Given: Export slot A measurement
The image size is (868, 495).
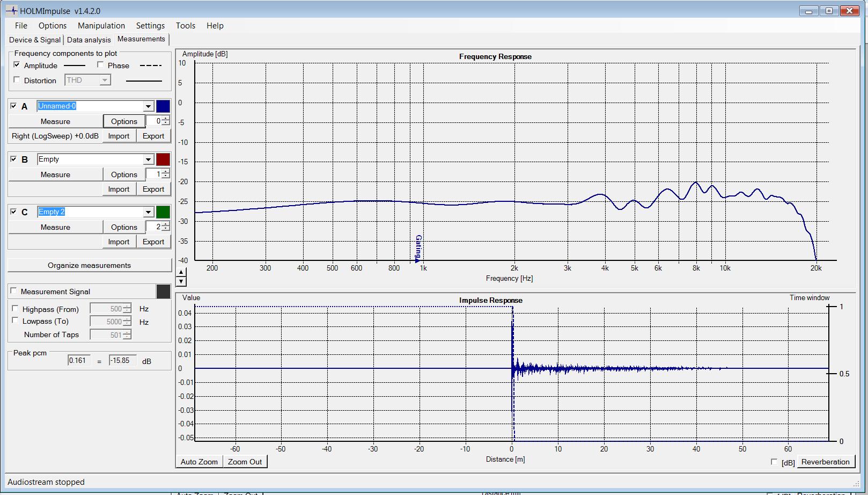Looking at the screenshot, I should point(153,136).
